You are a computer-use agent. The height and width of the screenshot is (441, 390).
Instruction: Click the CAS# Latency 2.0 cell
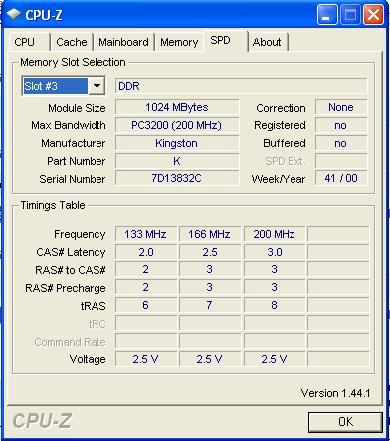coord(146,252)
